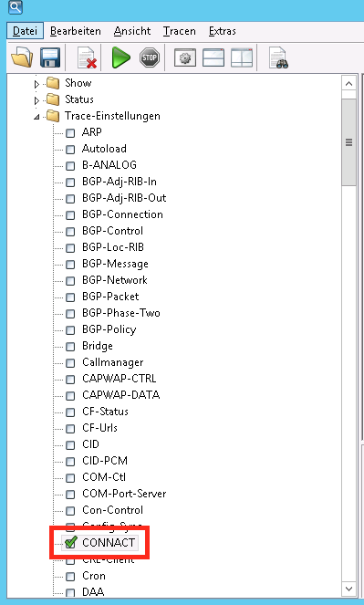The image size is (364, 605).
Task: Select the Callmanager tree entry
Action: [x=113, y=362]
